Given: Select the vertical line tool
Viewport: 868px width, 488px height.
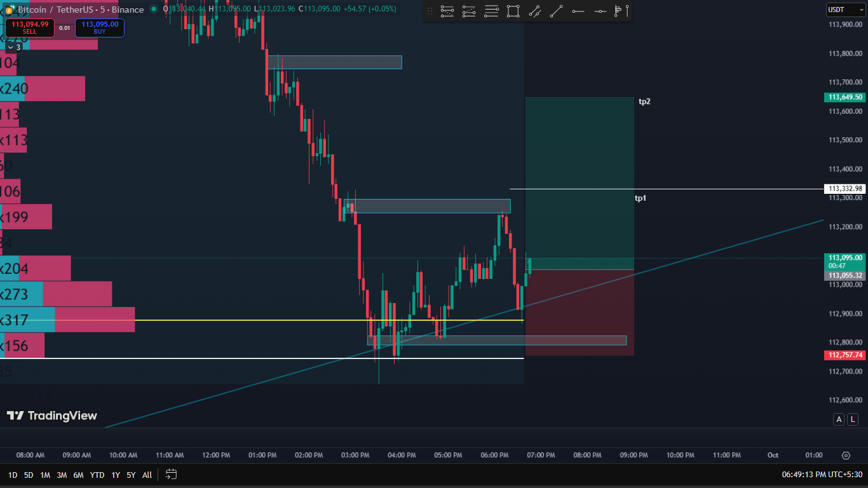Looking at the screenshot, I should [x=628, y=11].
